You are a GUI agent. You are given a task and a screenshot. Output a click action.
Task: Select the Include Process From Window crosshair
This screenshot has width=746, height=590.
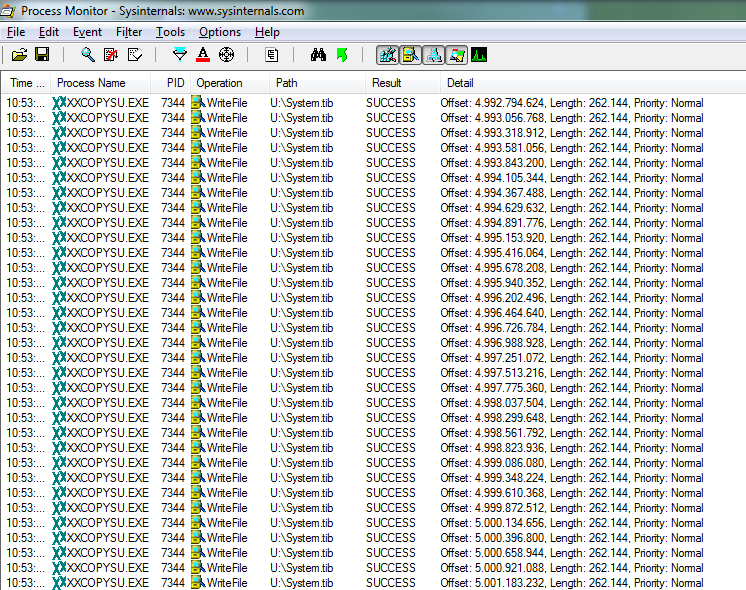click(226, 55)
